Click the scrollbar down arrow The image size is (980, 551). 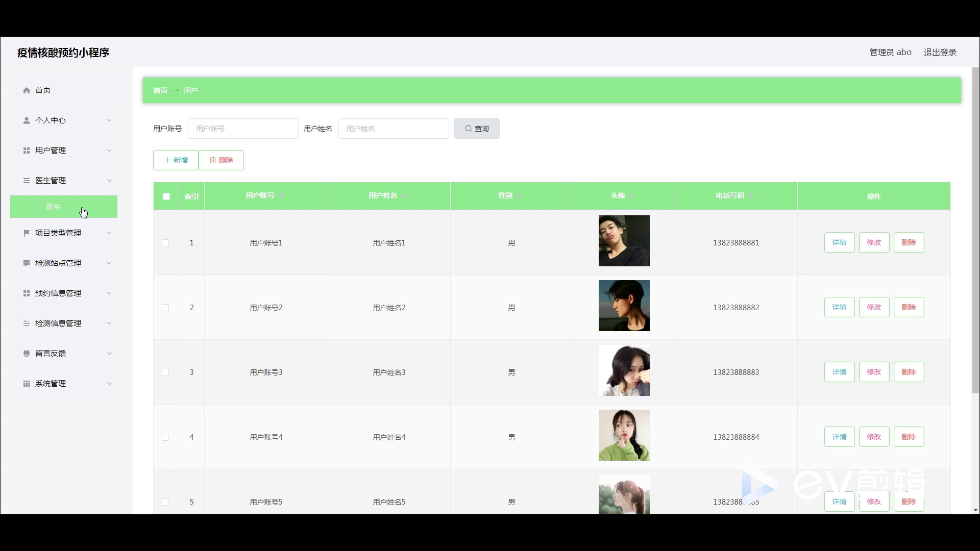coord(975,510)
